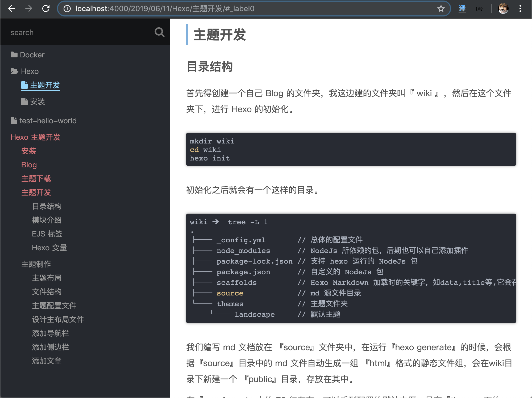
Task: Go to EJS 标签 in table of contents
Action: point(47,234)
